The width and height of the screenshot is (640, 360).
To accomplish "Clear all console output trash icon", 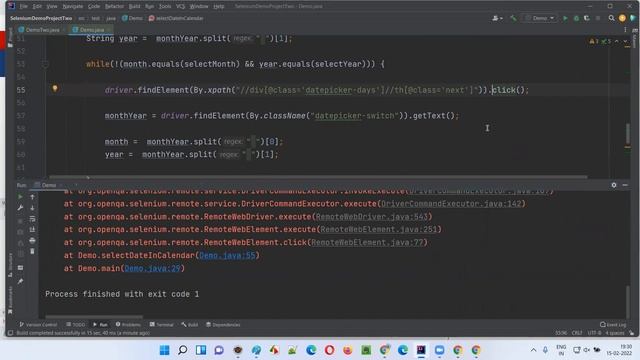I will coord(32,252).
